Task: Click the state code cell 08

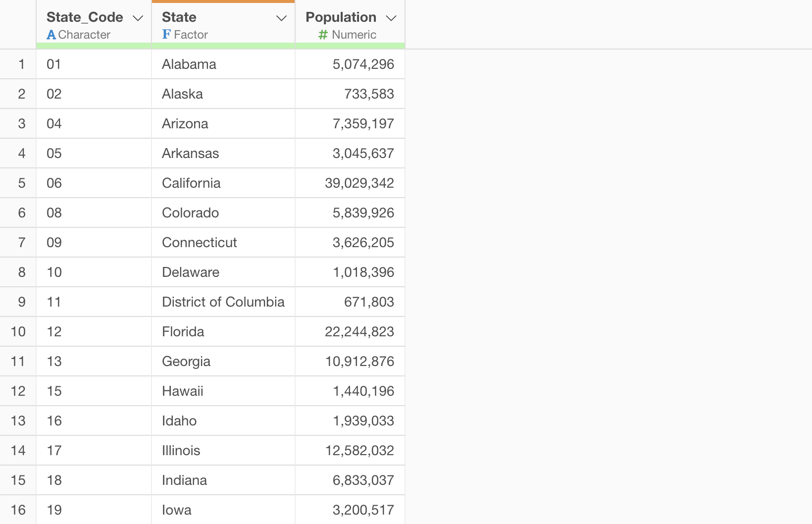Action: 54,213
